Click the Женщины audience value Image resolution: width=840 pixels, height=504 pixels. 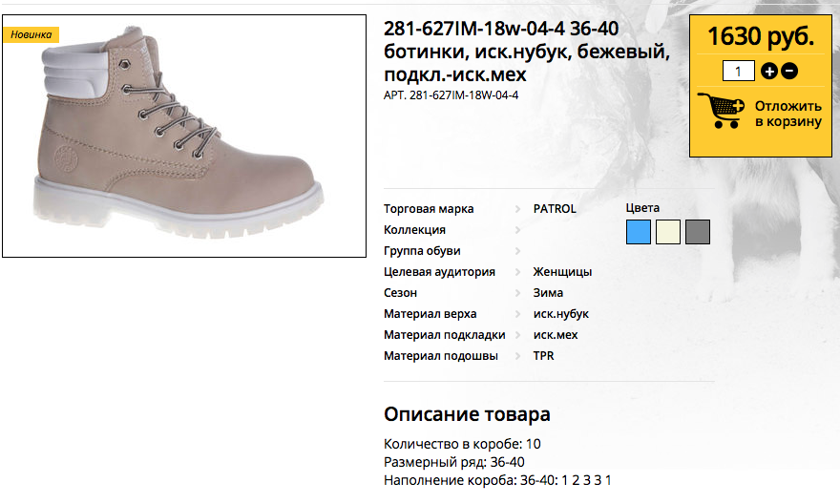[x=562, y=272]
